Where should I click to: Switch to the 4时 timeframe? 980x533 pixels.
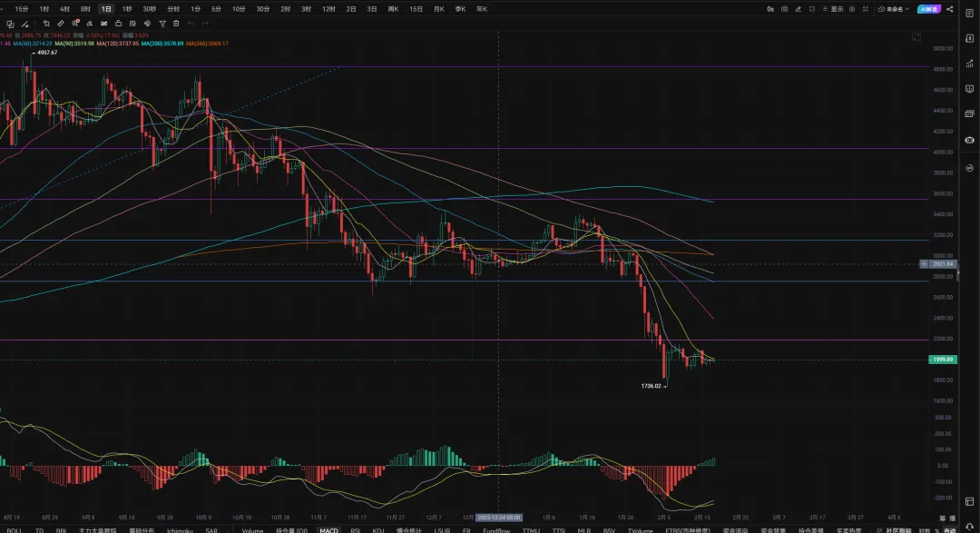tap(64, 9)
